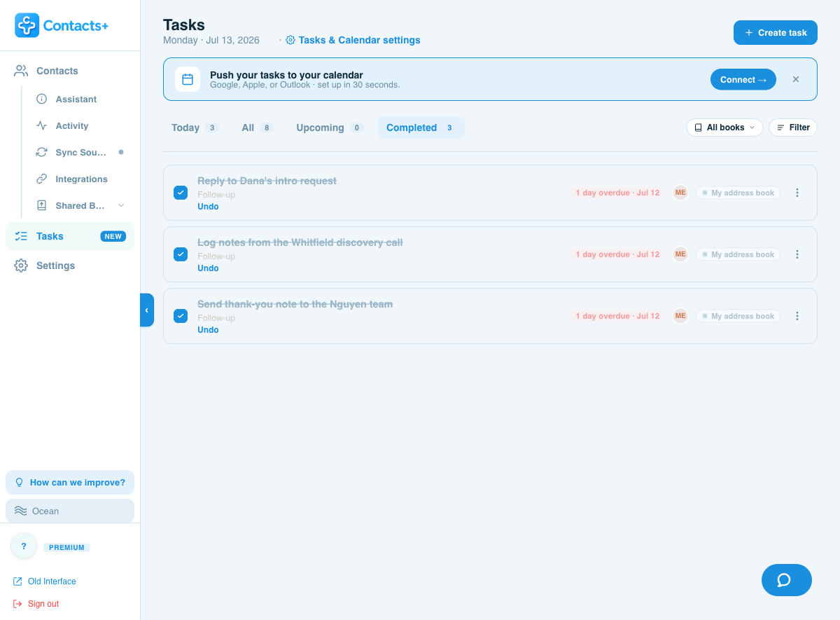The height and width of the screenshot is (620, 840).
Task: Open the All books dropdown
Action: tap(724, 128)
